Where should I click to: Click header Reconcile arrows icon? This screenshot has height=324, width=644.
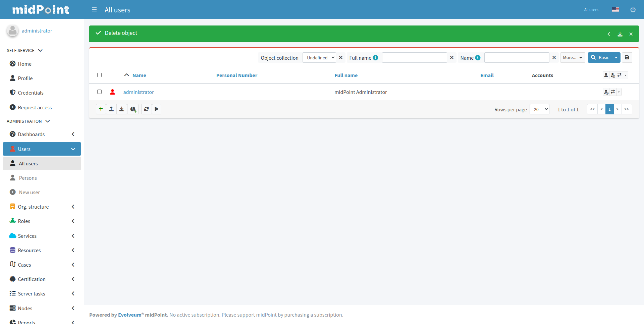(620, 75)
